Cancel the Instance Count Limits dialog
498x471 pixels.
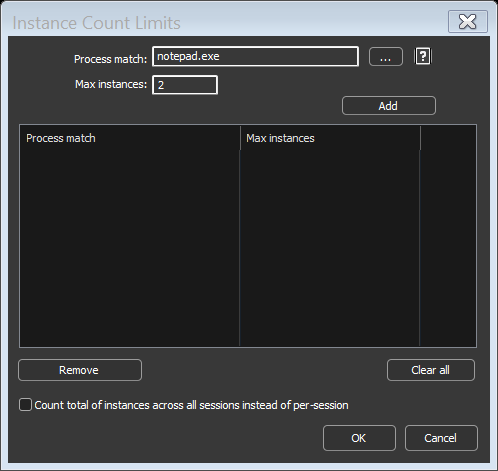click(x=441, y=438)
